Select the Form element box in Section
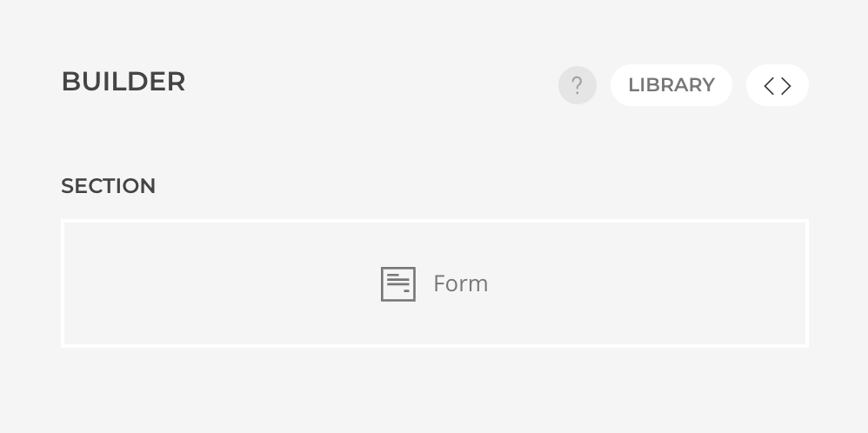Image resolution: width=868 pixels, height=433 pixels. point(434,283)
